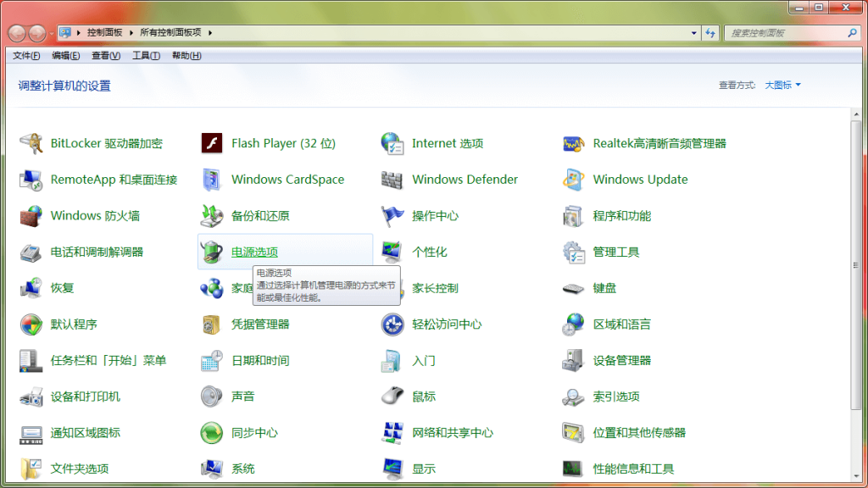Open the 文件(F) menu

pos(26,55)
